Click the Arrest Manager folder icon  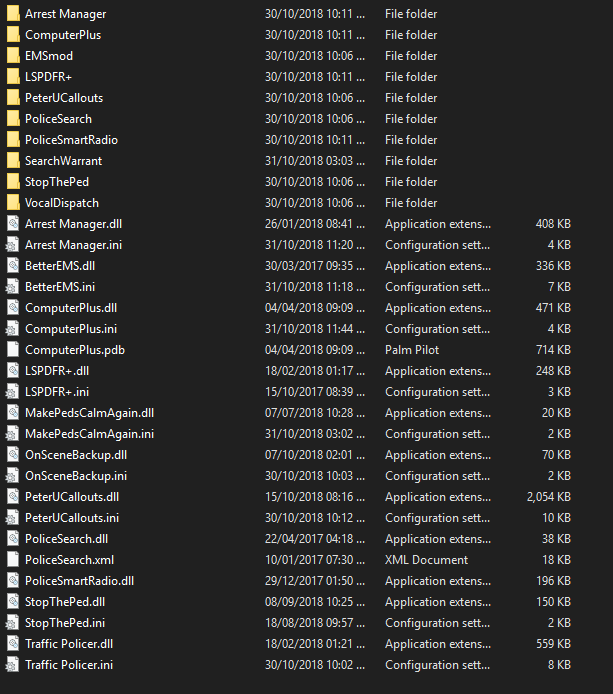pos(13,14)
